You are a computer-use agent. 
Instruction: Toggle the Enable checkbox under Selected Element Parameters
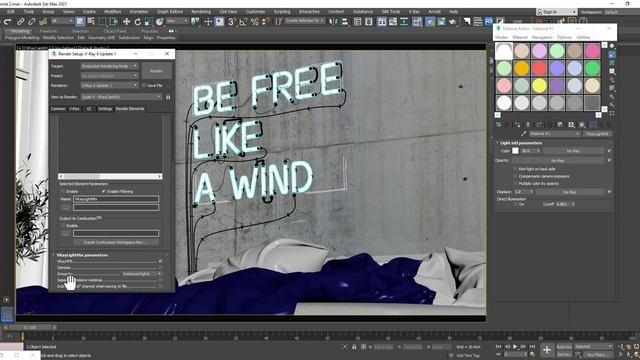point(63,191)
